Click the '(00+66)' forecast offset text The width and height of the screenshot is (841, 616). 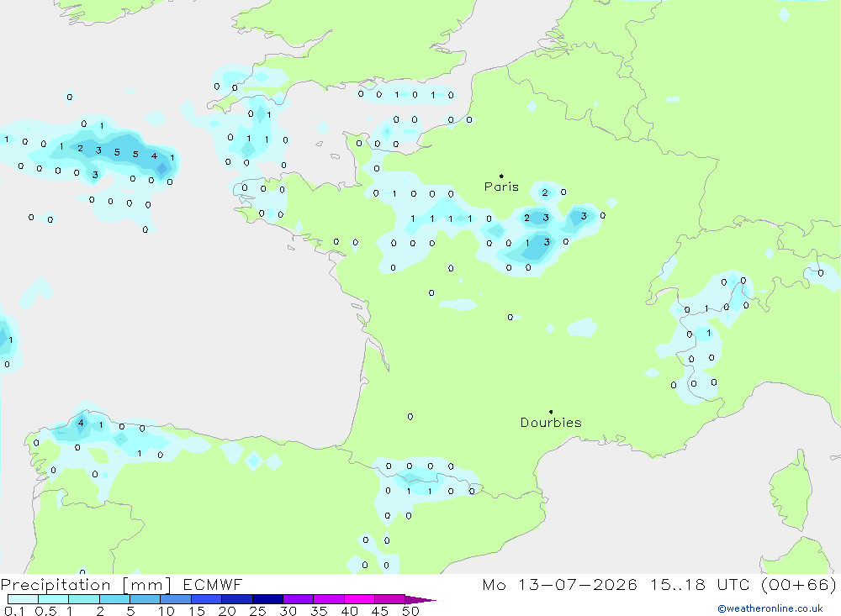pyautogui.click(x=799, y=585)
